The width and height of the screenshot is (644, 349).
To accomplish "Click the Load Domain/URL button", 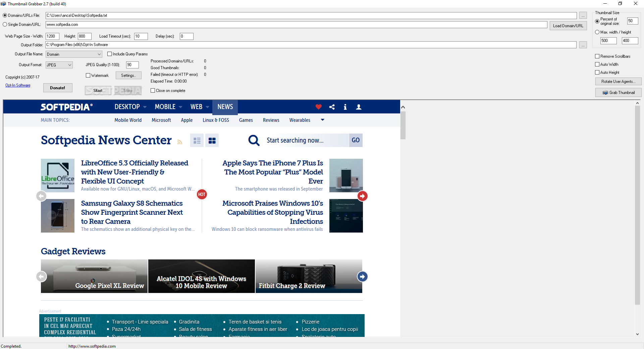I will click(x=568, y=26).
